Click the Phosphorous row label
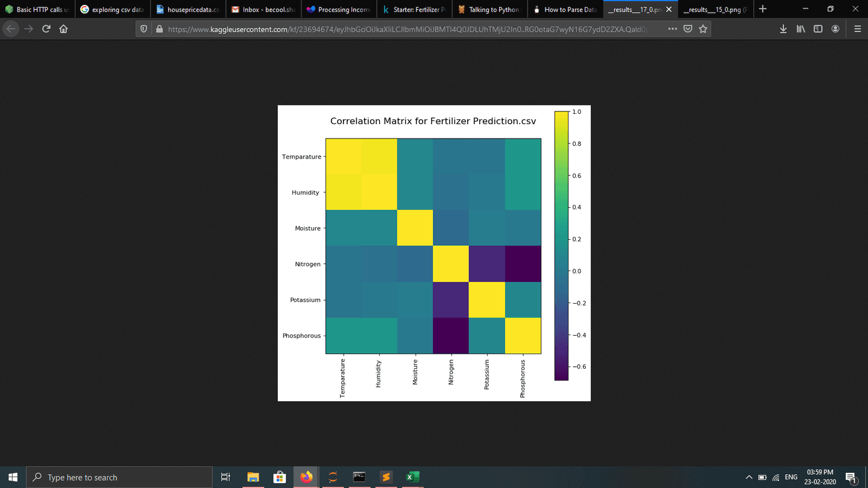 301,336
